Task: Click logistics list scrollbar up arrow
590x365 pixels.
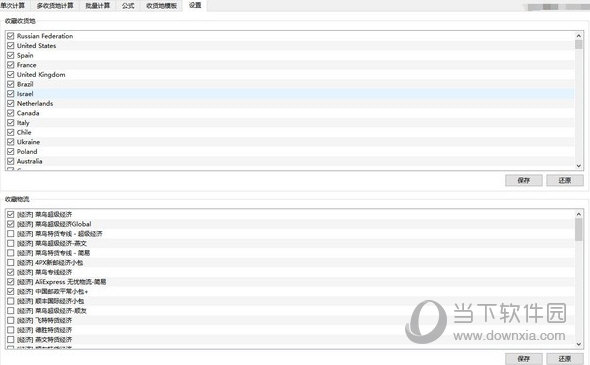Action: [x=579, y=214]
